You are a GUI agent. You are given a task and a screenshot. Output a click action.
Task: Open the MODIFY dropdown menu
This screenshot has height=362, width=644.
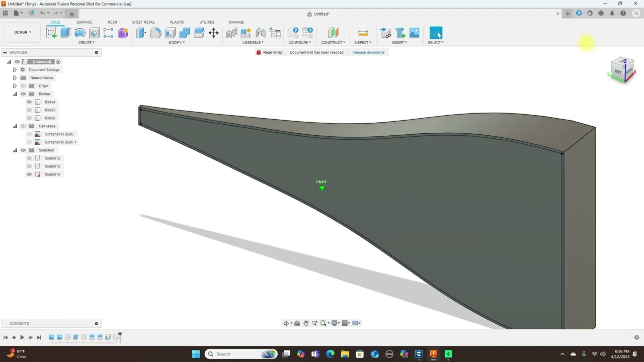[x=177, y=43]
